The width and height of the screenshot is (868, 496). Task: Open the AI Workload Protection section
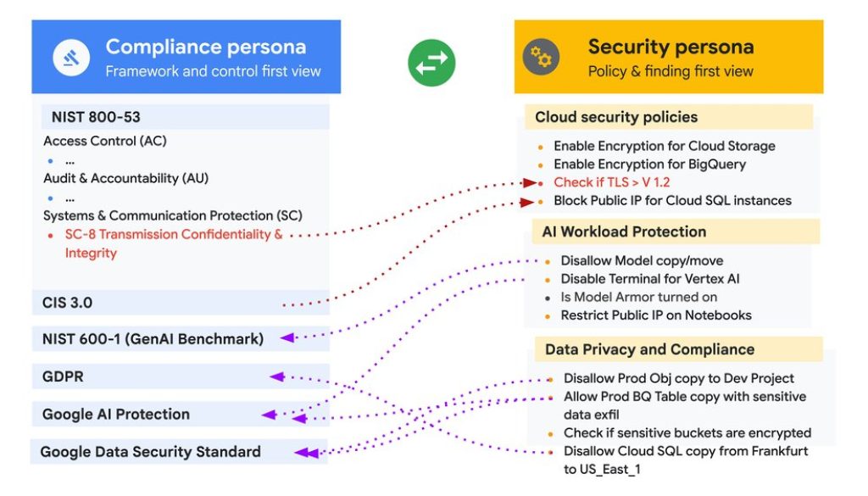(x=624, y=231)
